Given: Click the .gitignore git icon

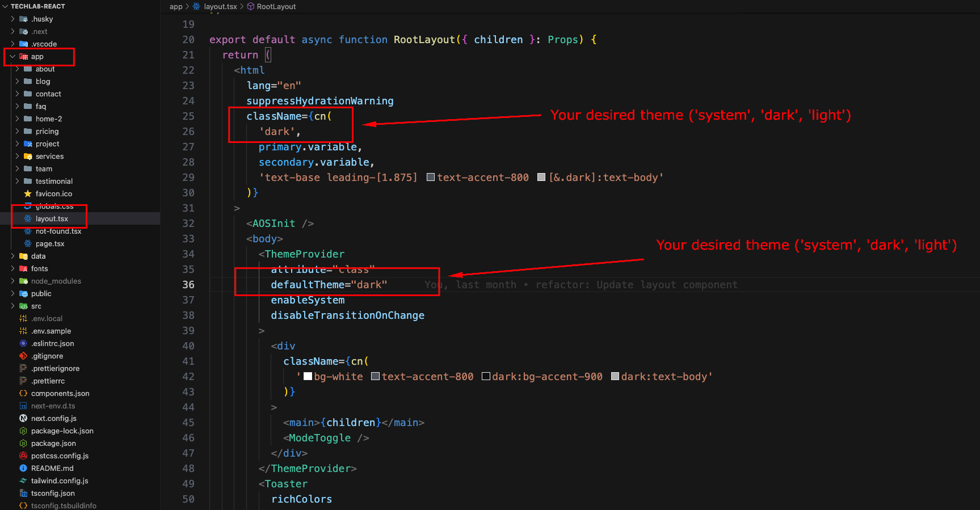Looking at the screenshot, I should [x=23, y=356].
